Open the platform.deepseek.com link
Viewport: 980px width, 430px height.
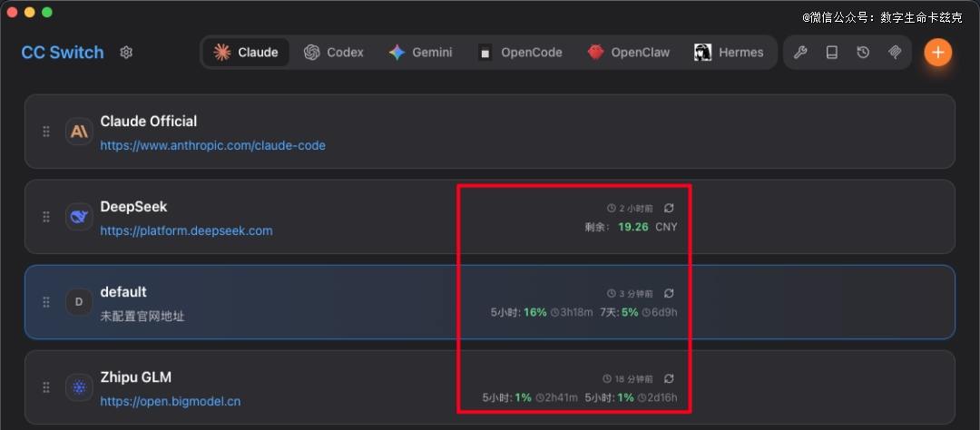[x=186, y=230]
